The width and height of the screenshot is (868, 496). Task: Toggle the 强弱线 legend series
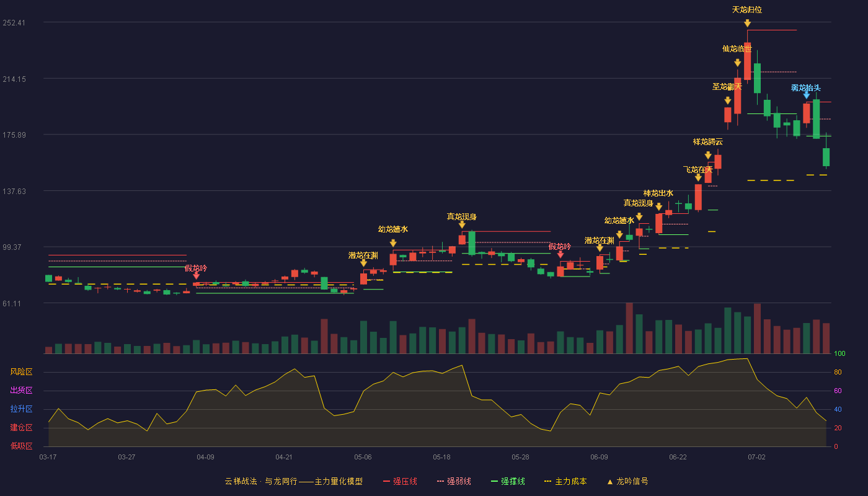454,481
